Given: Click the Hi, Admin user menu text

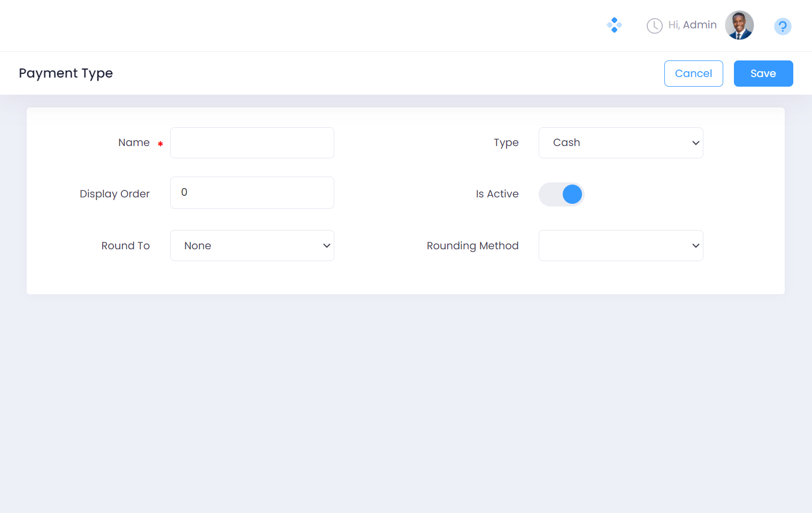Looking at the screenshot, I should (x=692, y=25).
